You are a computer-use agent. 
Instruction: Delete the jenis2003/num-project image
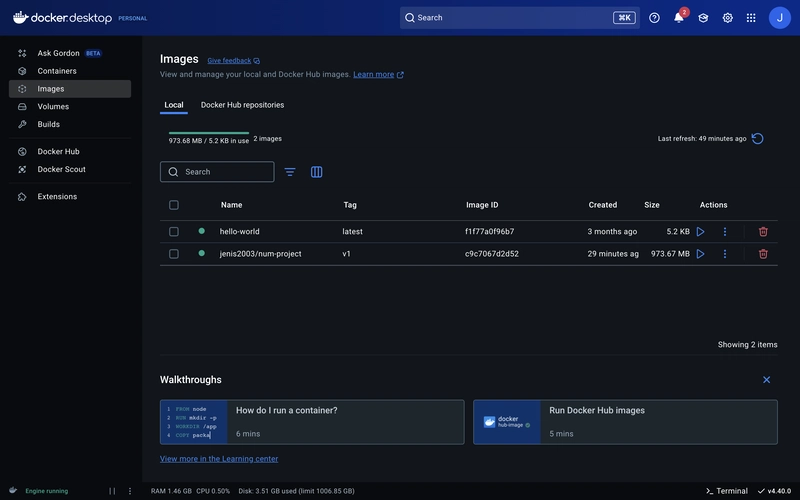763,254
